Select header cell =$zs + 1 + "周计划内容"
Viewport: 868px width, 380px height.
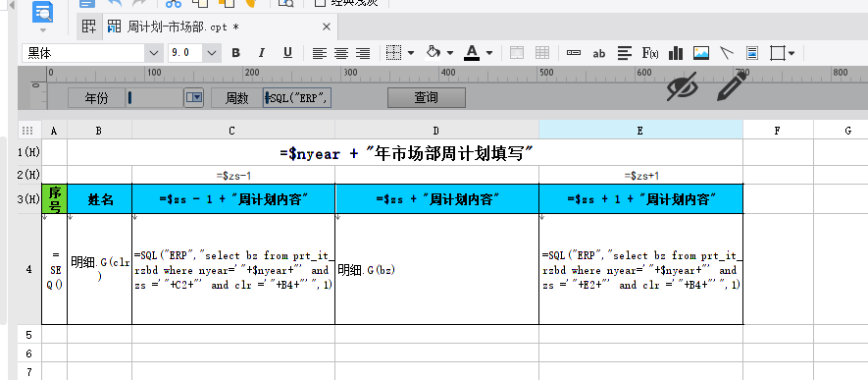[640, 199]
